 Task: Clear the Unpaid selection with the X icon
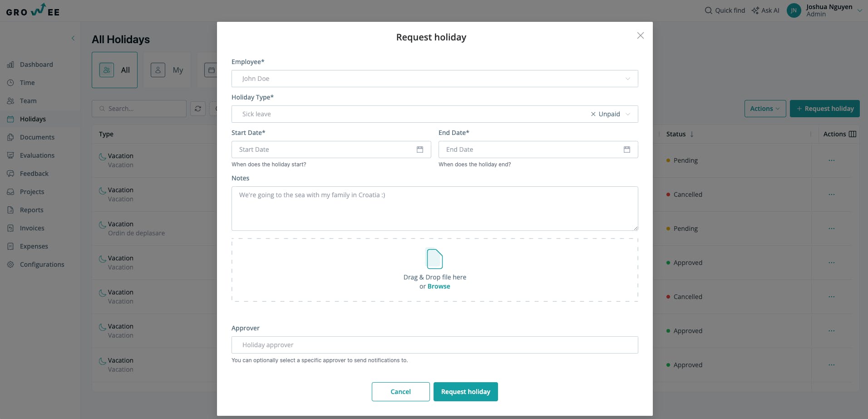[x=593, y=114]
